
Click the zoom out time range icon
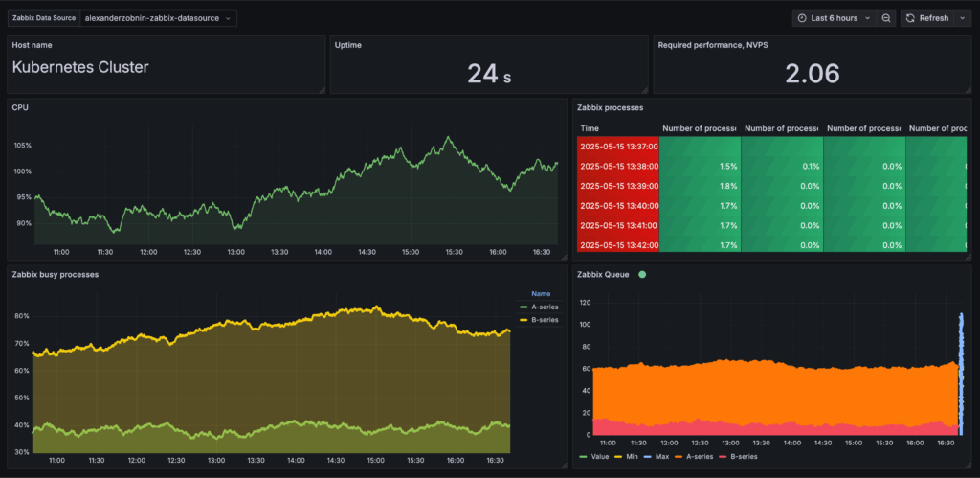point(886,18)
